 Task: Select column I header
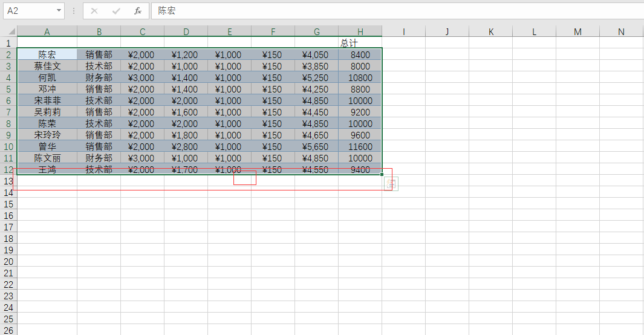point(404,31)
